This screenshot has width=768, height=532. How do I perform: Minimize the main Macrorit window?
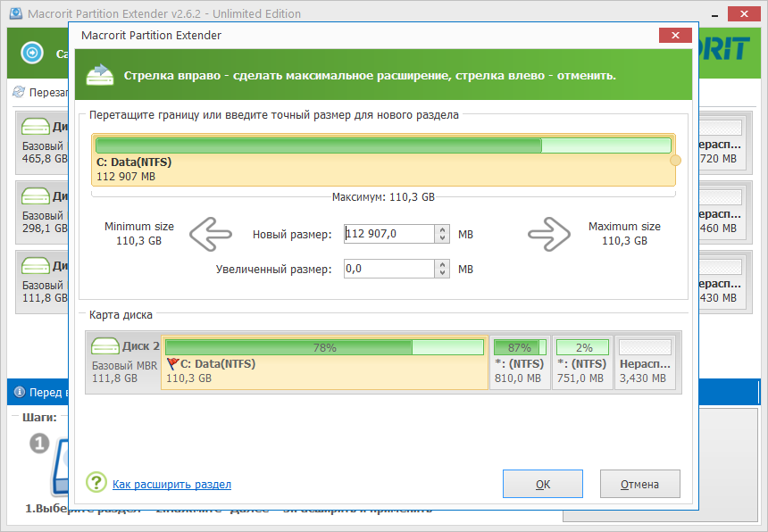point(715,14)
